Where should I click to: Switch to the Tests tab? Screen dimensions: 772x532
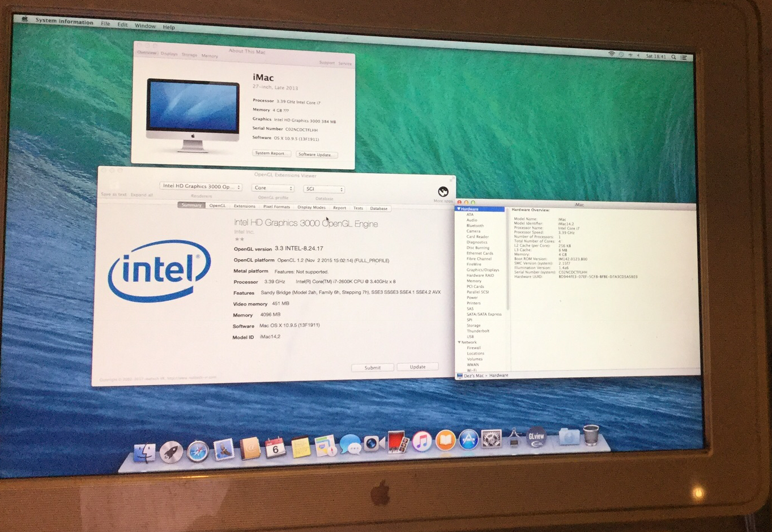click(358, 208)
